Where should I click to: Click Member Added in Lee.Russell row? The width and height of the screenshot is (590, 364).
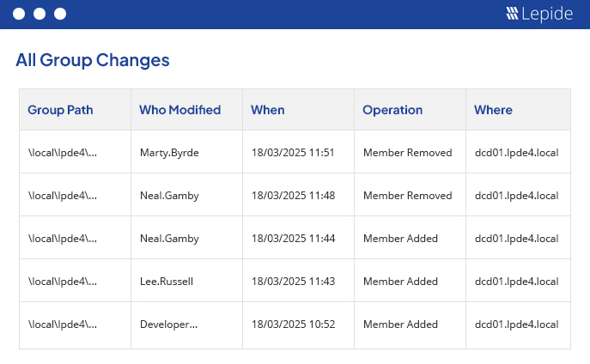pos(400,282)
